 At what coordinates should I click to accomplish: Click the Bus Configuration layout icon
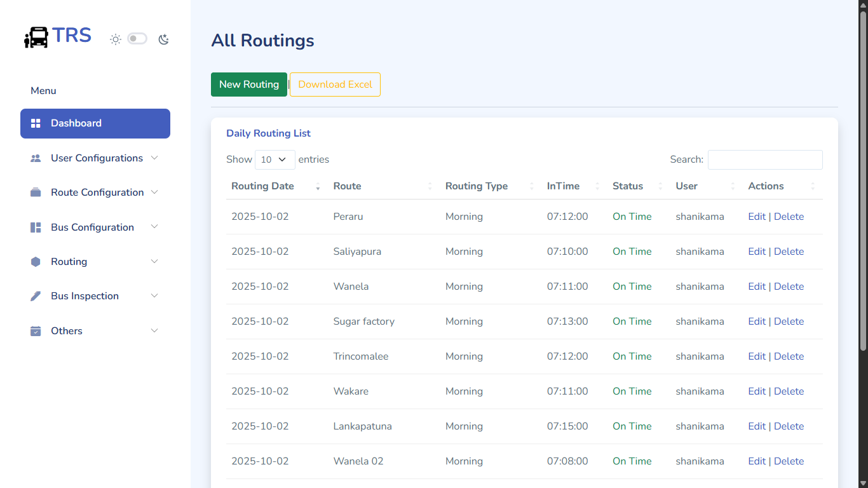(x=36, y=227)
